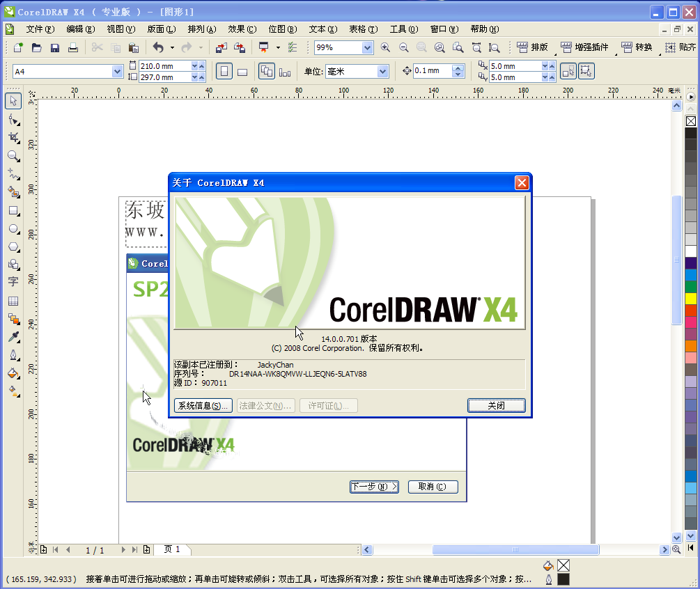
Task: Pick the orange swatch in palette
Action: 691,345
